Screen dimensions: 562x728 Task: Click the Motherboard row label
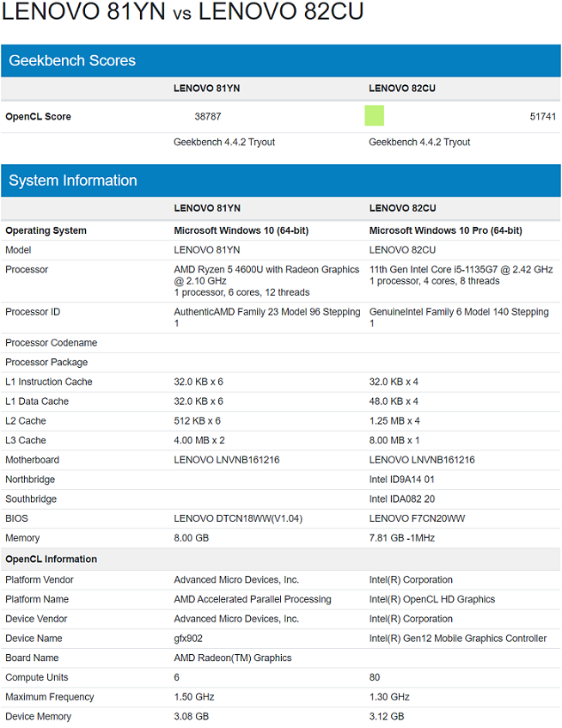[x=32, y=460]
